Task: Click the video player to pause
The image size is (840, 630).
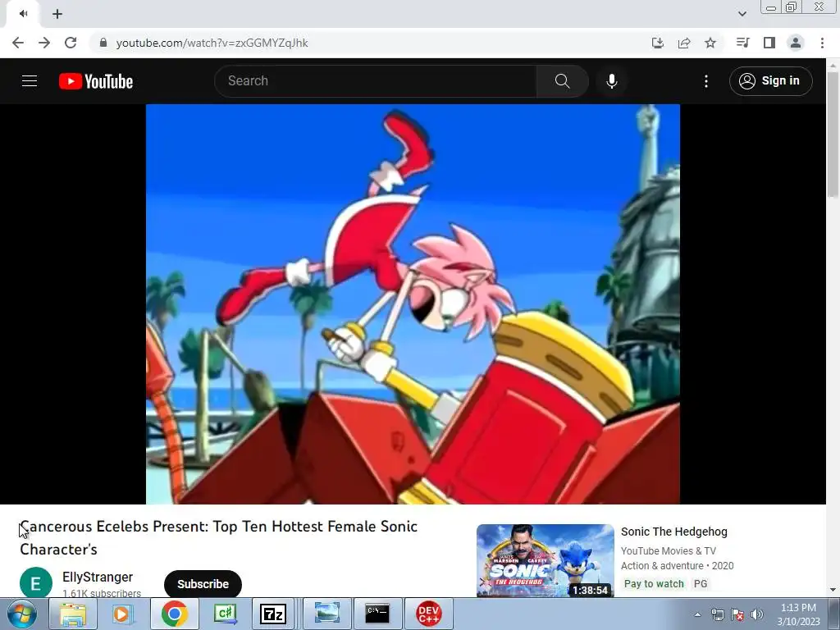Action: pos(413,304)
